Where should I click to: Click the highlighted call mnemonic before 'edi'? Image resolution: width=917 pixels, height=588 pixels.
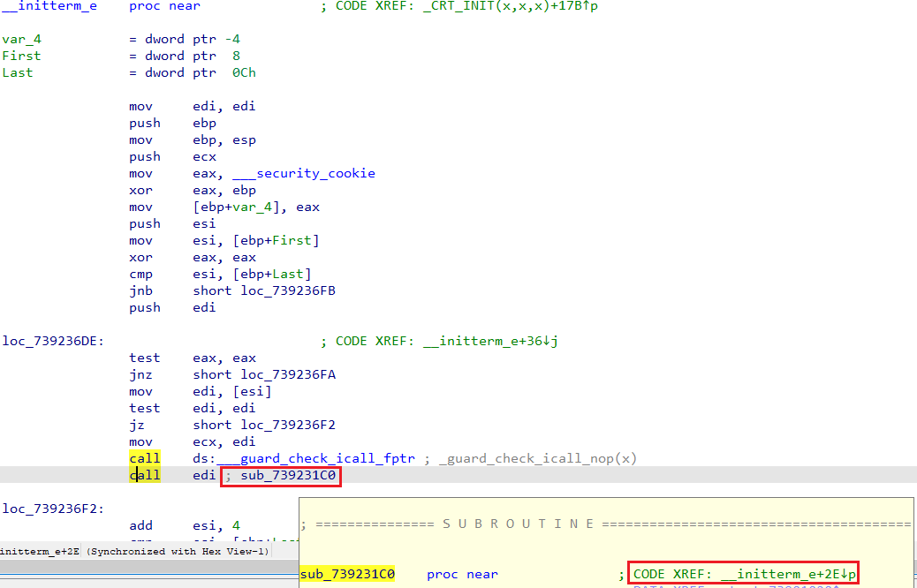point(145,475)
